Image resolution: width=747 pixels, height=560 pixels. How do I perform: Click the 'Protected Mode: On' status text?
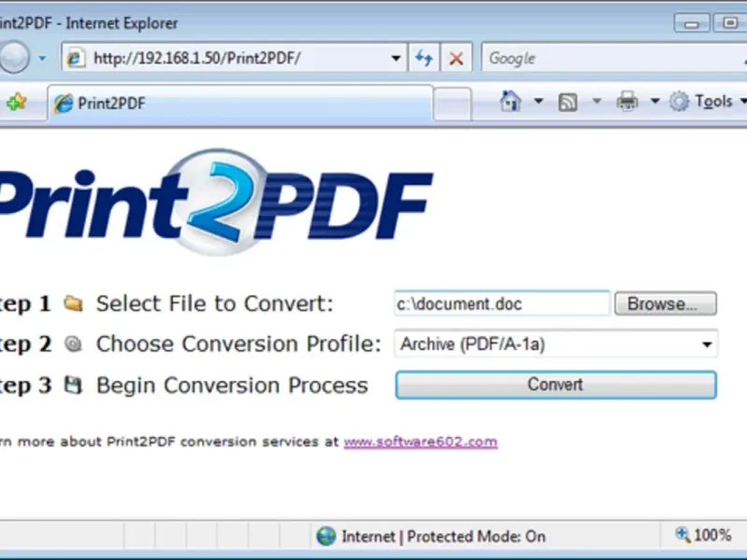476,537
